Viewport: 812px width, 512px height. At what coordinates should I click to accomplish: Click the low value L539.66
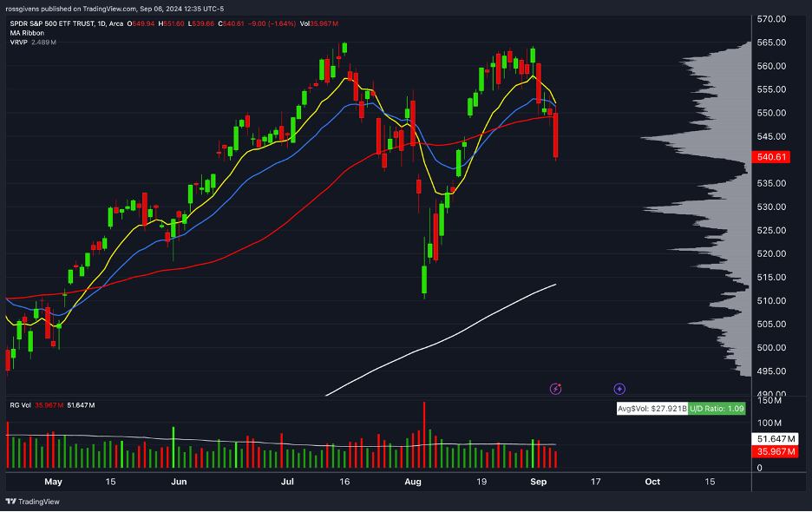click(x=201, y=23)
